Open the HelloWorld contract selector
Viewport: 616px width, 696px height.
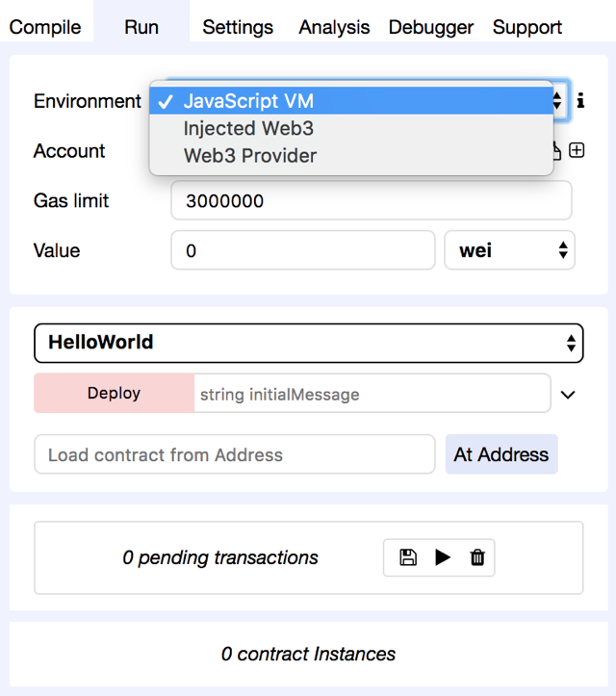click(308, 343)
